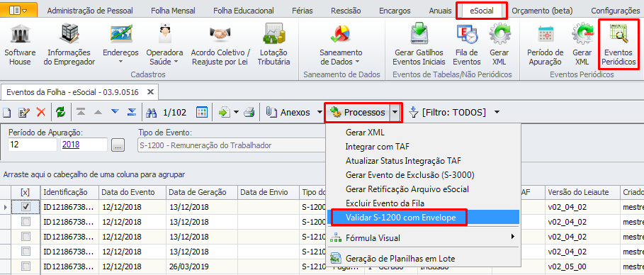
Task: Click the Filtro TODOS button
Action: [448, 112]
